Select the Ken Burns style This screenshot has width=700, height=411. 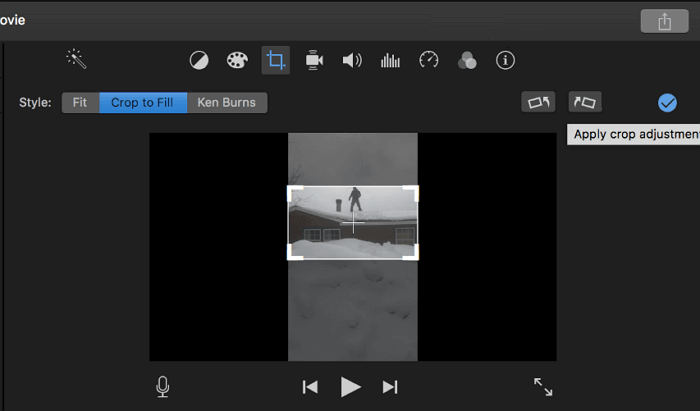(227, 103)
